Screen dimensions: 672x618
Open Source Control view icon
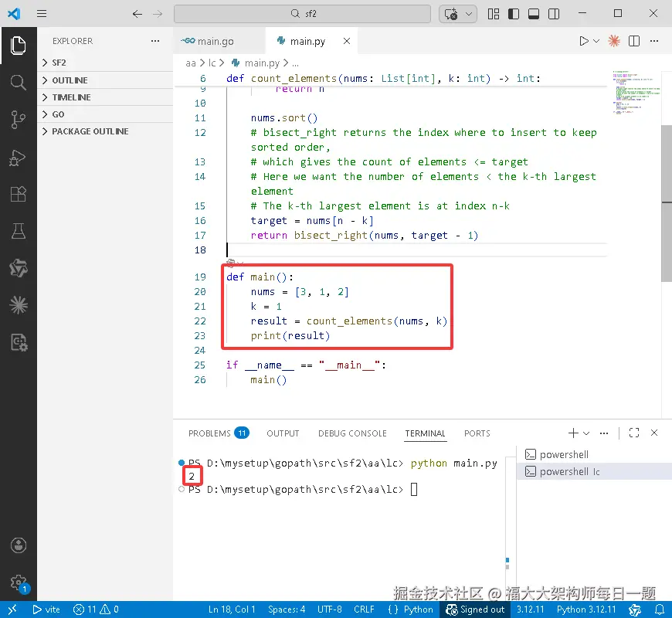tap(18, 120)
